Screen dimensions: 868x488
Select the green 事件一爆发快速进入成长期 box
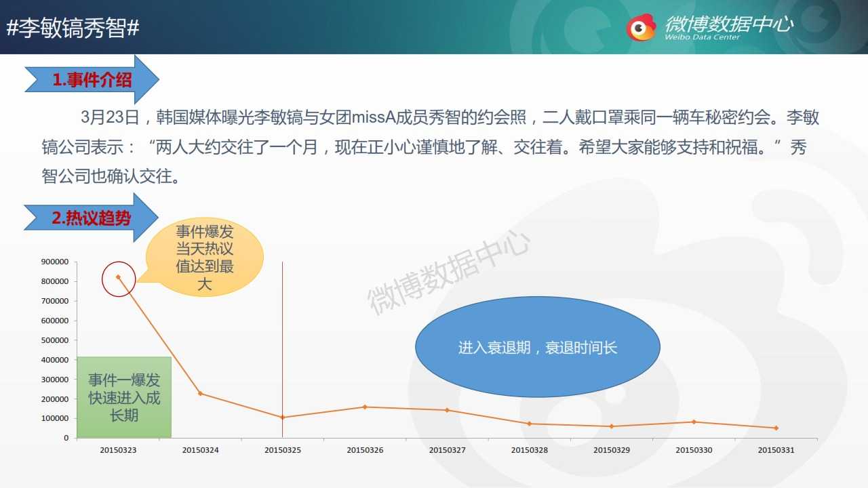(124, 397)
